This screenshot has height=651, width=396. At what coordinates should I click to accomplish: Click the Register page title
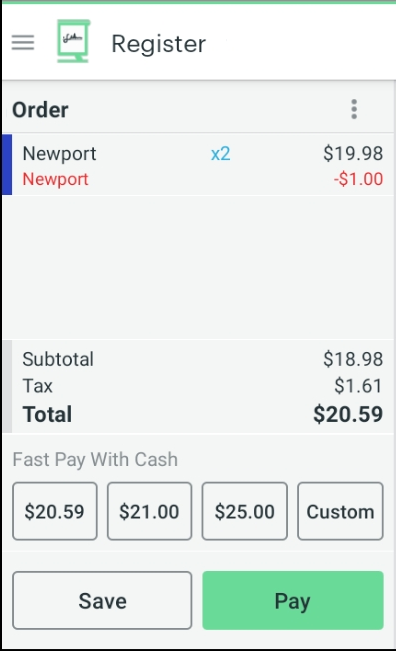tap(159, 44)
